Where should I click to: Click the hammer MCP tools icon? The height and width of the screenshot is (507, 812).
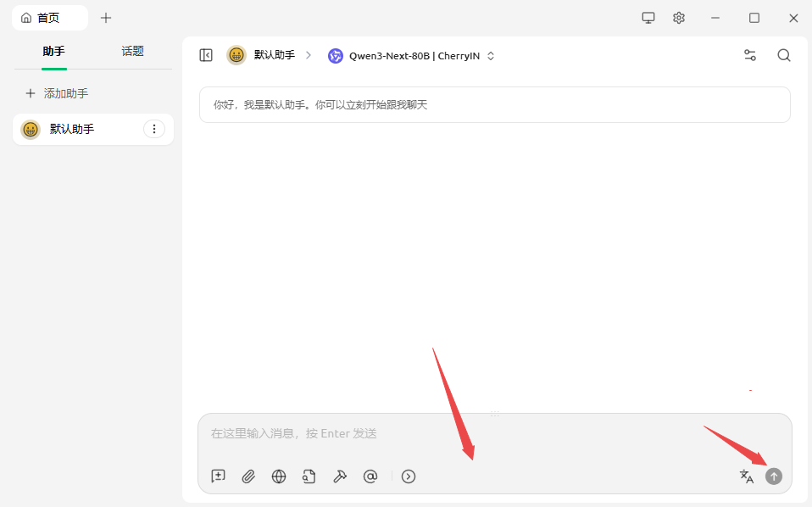tap(340, 476)
